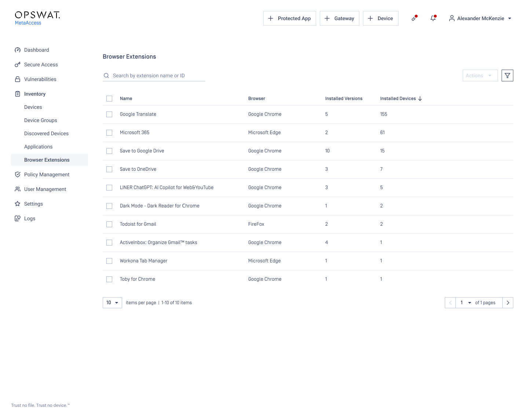The image size is (528, 420).
Task: Select Devices under Inventory
Action: pyautogui.click(x=33, y=107)
